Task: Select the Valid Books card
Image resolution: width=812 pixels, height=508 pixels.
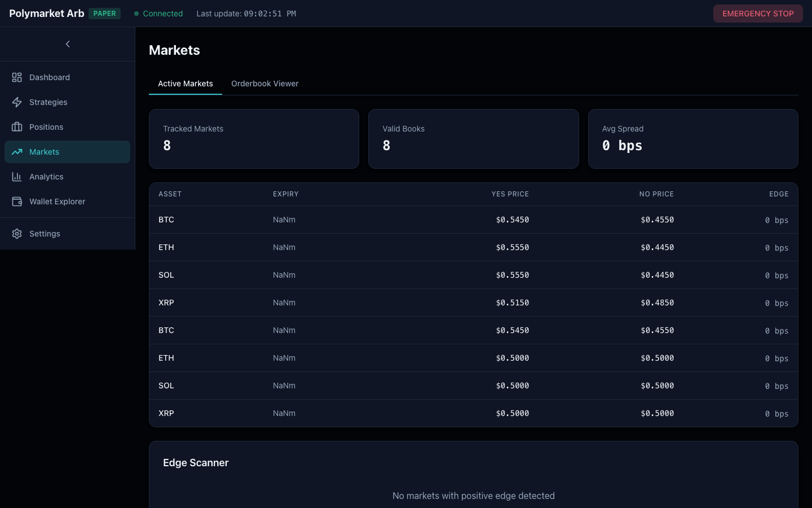Action: pos(474,139)
